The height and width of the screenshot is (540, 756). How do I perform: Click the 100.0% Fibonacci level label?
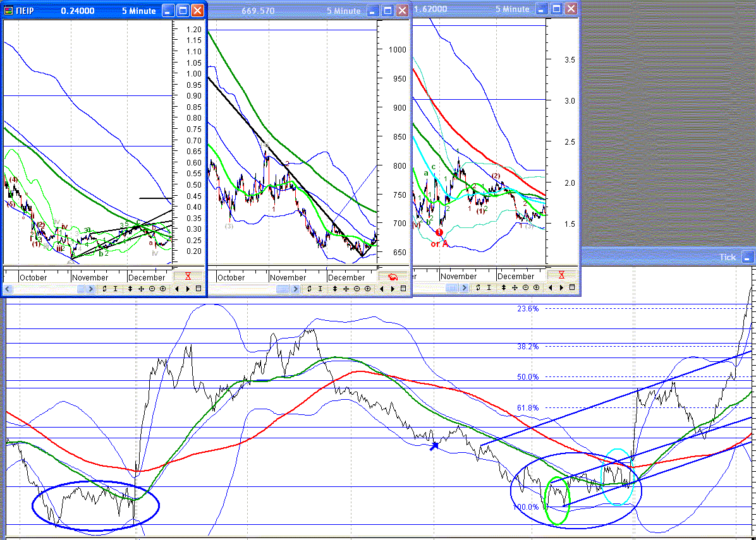[x=526, y=507]
